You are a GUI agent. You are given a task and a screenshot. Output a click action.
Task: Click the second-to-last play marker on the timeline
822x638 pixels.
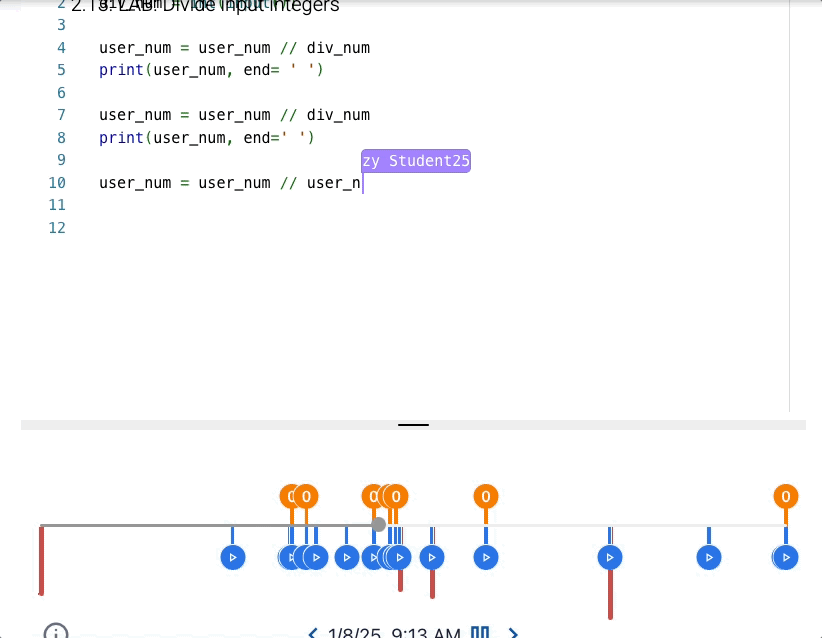point(709,557)
